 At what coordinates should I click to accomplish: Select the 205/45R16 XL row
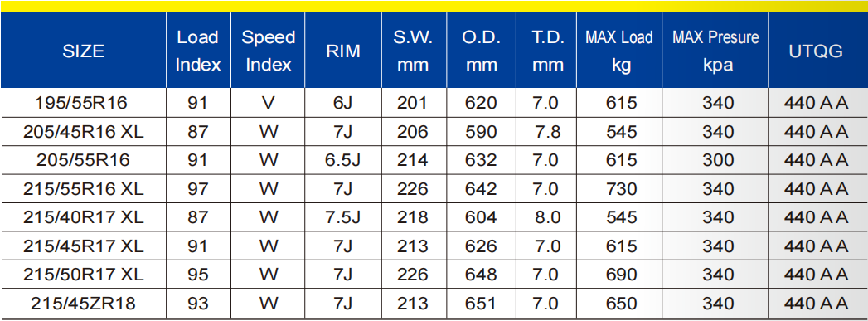(x=434, y=131)
